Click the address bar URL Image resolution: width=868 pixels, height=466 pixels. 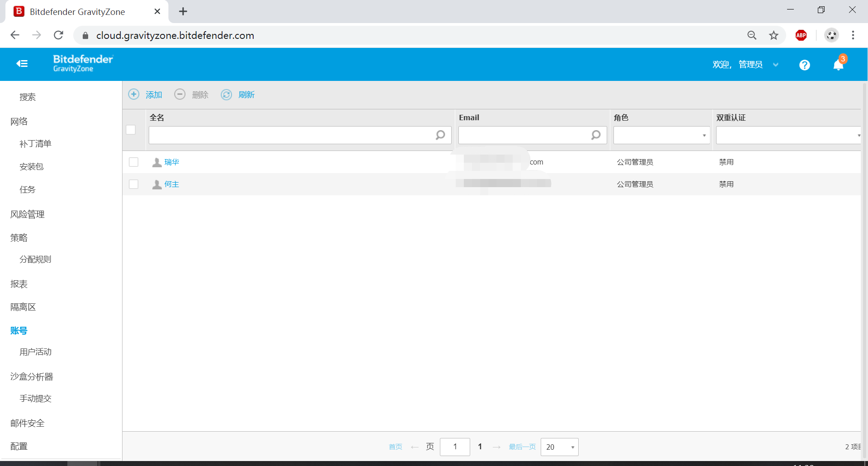click(175, 35)
